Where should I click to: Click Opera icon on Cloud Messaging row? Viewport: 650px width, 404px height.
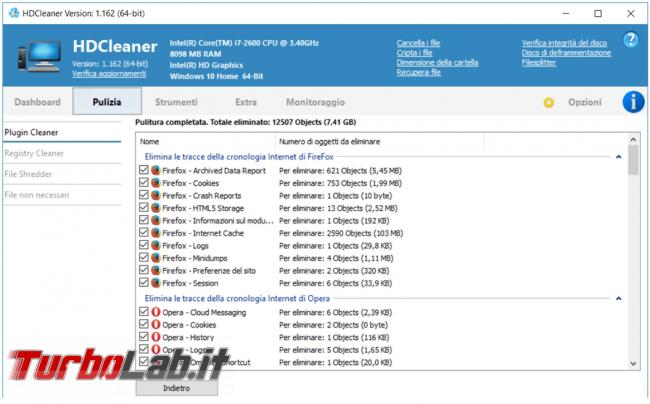[x=155, y=312]
